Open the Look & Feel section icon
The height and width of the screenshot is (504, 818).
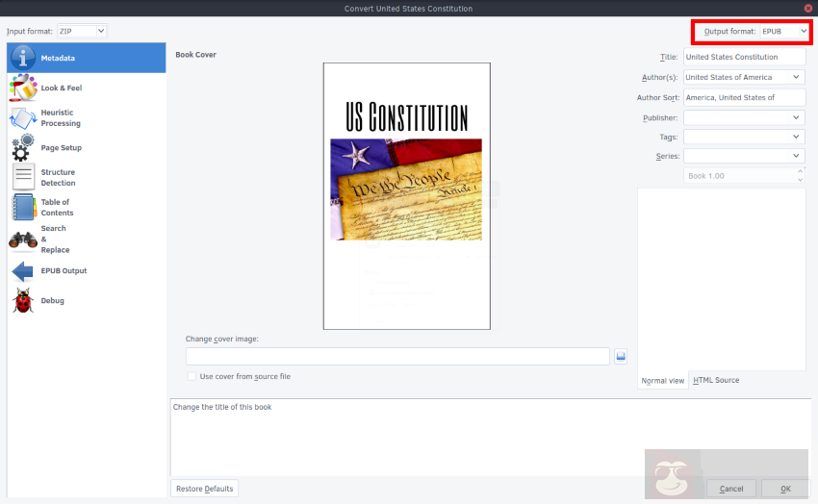pyautogui.click(x=23, y=88)
